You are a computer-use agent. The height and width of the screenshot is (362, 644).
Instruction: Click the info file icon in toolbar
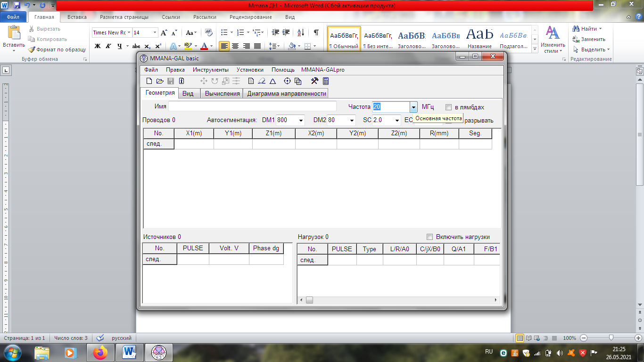point(182,81)
